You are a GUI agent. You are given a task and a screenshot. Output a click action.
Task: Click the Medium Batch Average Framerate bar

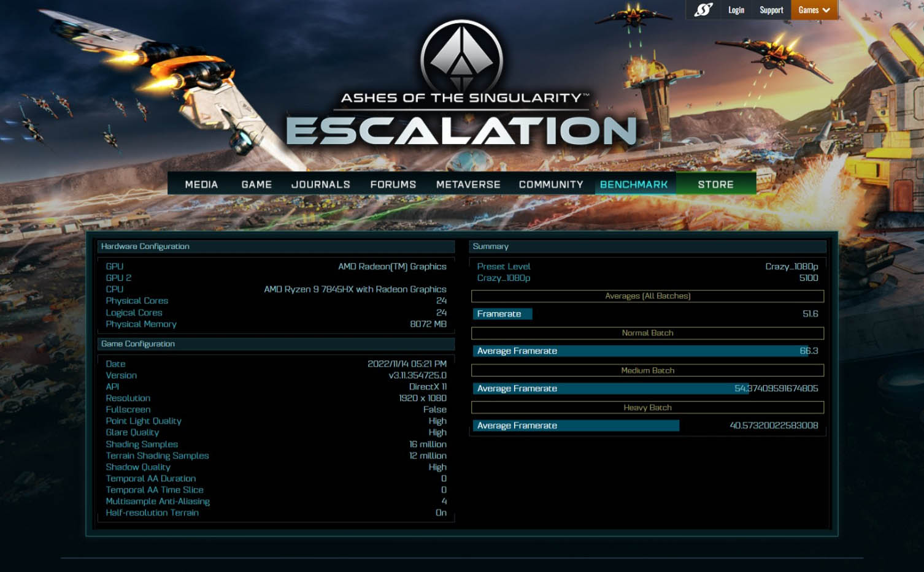pos(610,388)
